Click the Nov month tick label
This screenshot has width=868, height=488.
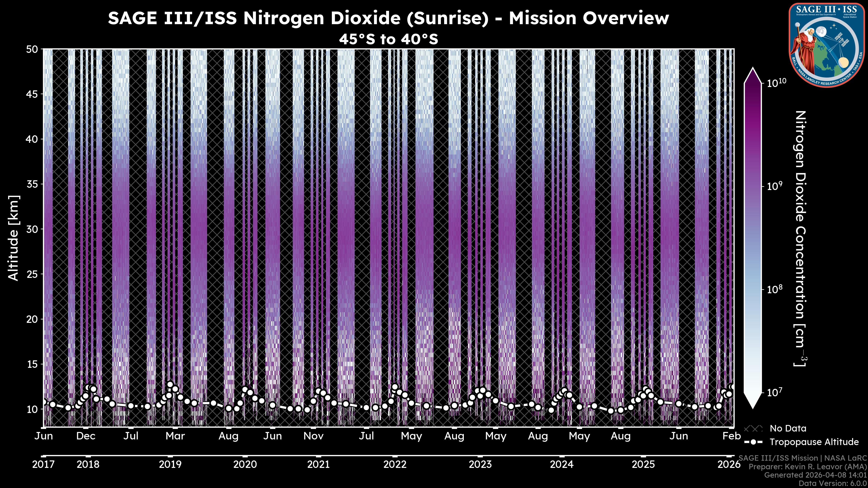(313, 436)
